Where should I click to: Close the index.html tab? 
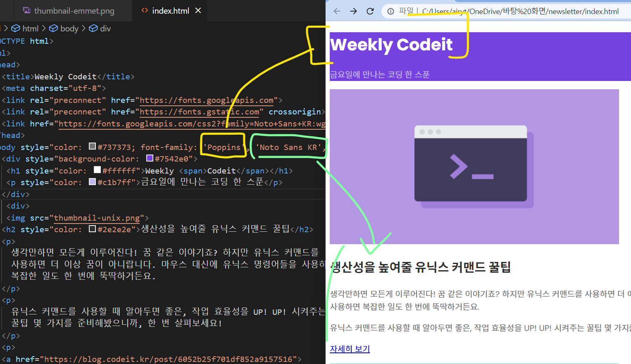click(x=198, y=10)
